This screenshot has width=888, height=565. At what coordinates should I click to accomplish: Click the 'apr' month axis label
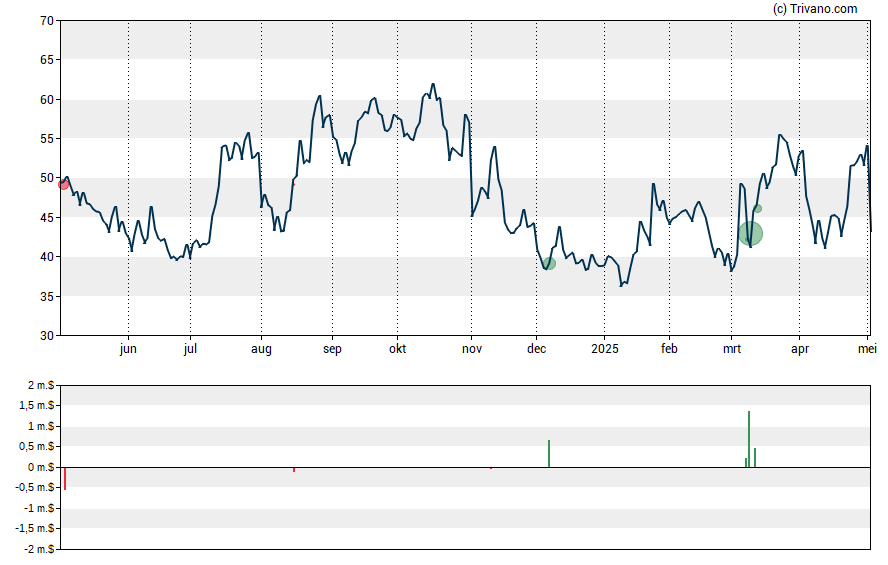click(x=800, y=349)
